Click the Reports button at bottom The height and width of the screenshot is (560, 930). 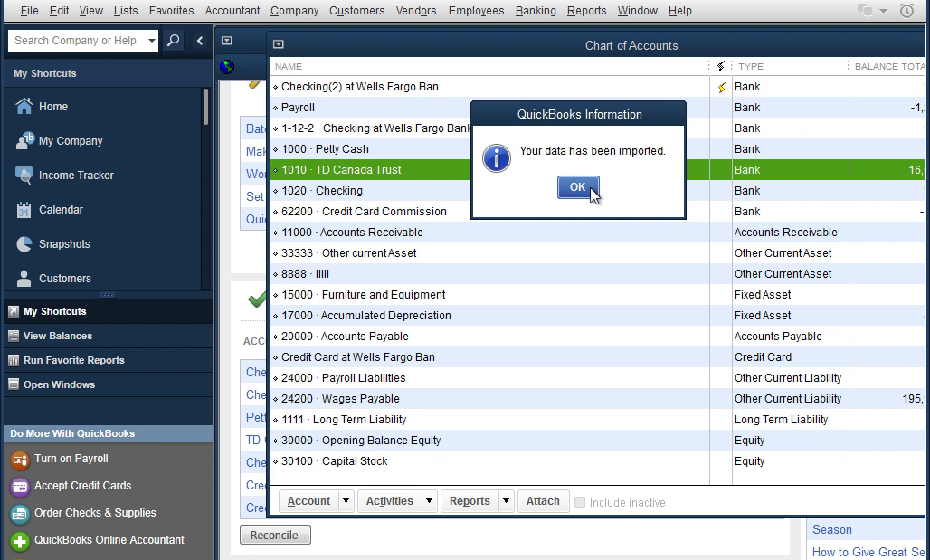point(470,501)
